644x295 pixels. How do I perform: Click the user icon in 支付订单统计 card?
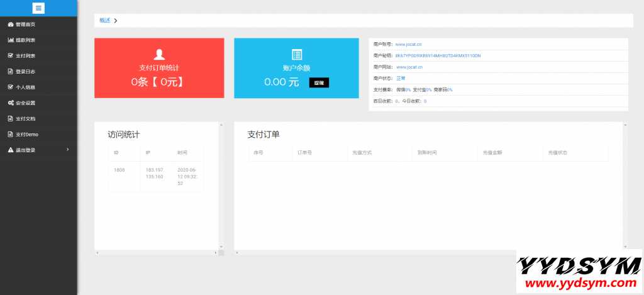point(159,54)
